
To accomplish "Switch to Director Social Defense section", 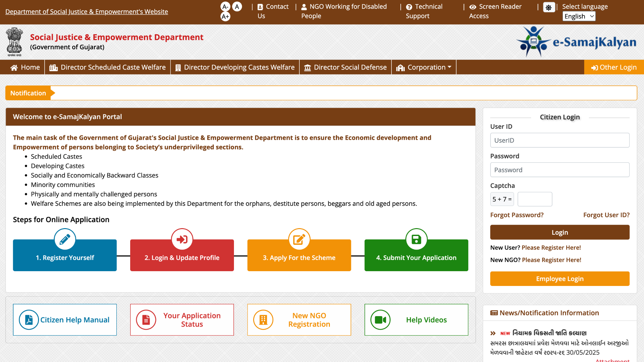I will coord(345,67).
